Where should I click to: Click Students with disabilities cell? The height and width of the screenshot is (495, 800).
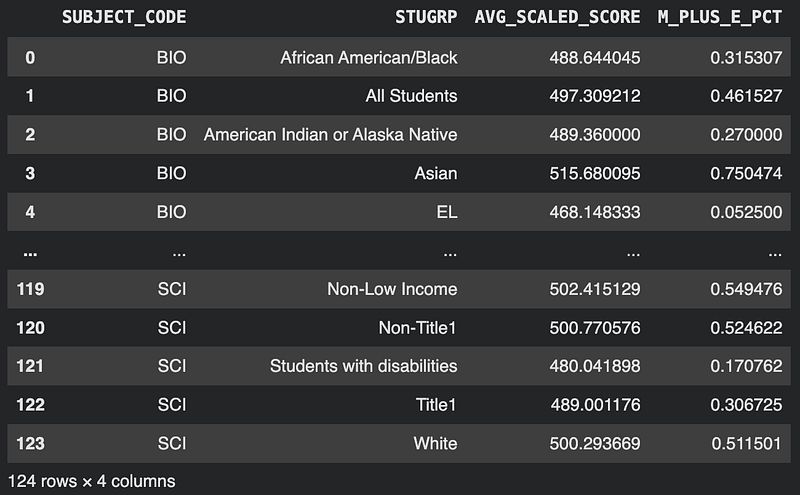point(363,366)
